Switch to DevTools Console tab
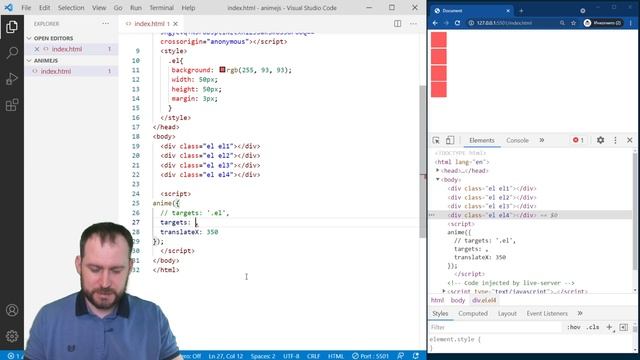The width and height of the screenshot is (640, 360). (517, 140)
